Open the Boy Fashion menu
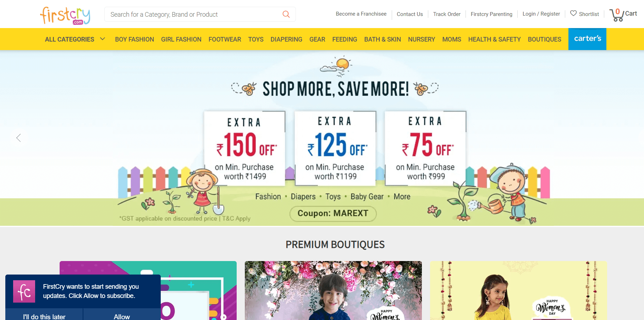 point(134,39)
